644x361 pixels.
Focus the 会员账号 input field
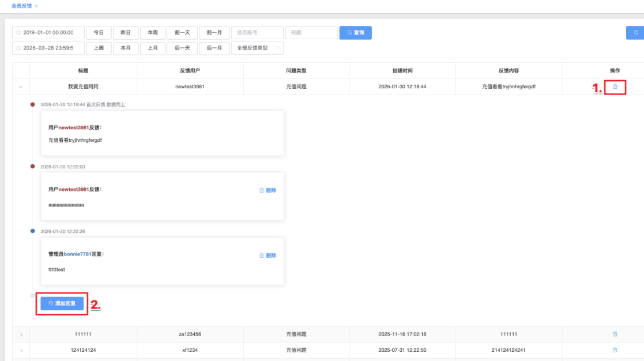coord(257,33)
